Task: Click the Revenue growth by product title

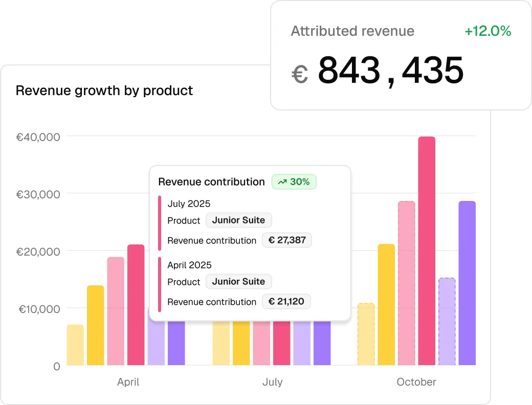Action: [104, 91]
